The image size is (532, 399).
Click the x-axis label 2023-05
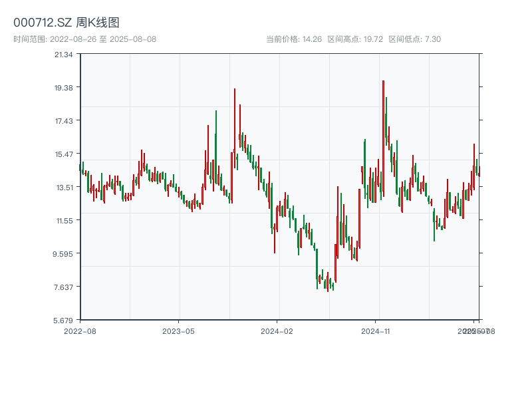(x=178, y=331)
